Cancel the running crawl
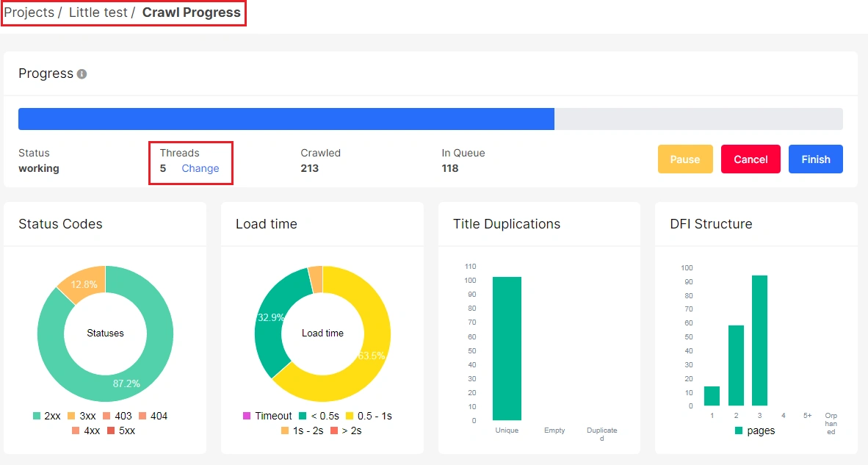Screen dimensions: 868x465 [x=751, y=159]
